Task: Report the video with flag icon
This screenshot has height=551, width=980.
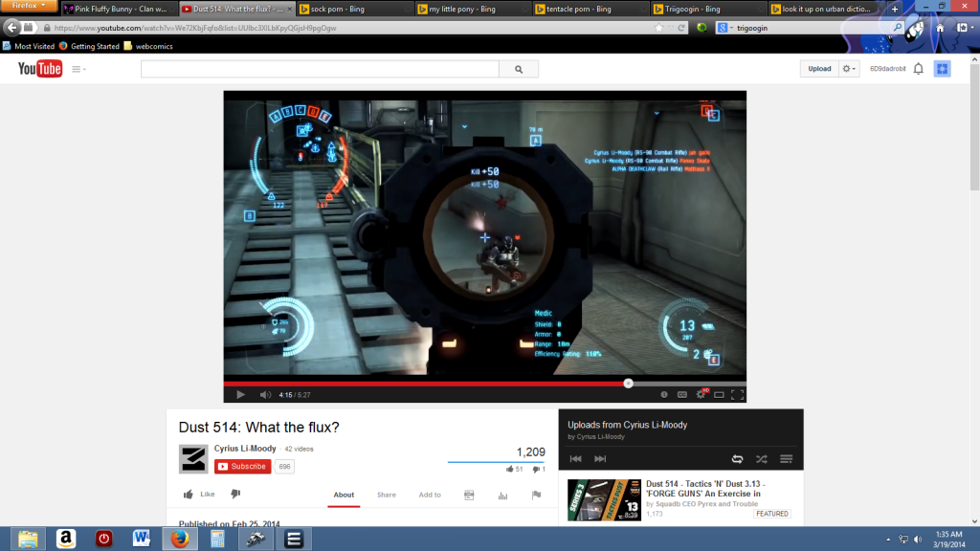Action: point(536,496)
